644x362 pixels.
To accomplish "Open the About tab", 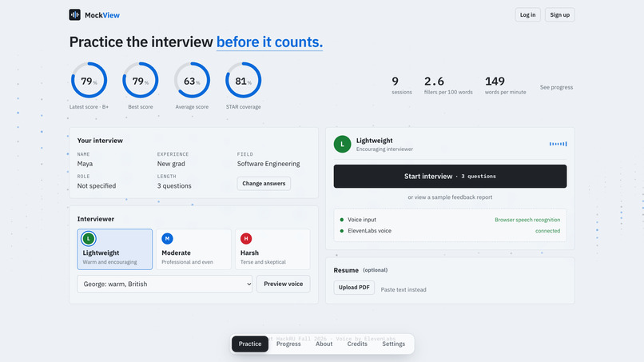I will [x=324, y=344].
